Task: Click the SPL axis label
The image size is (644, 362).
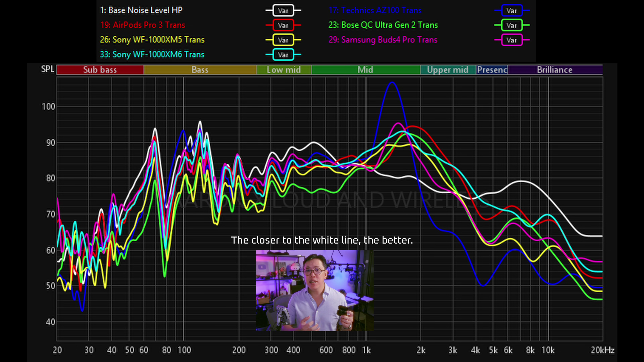Action: pyautogui.click(x=48, y=69)
